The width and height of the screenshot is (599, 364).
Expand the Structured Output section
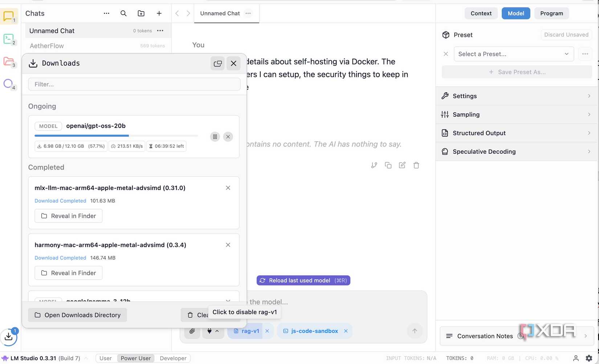coord(517,133)
